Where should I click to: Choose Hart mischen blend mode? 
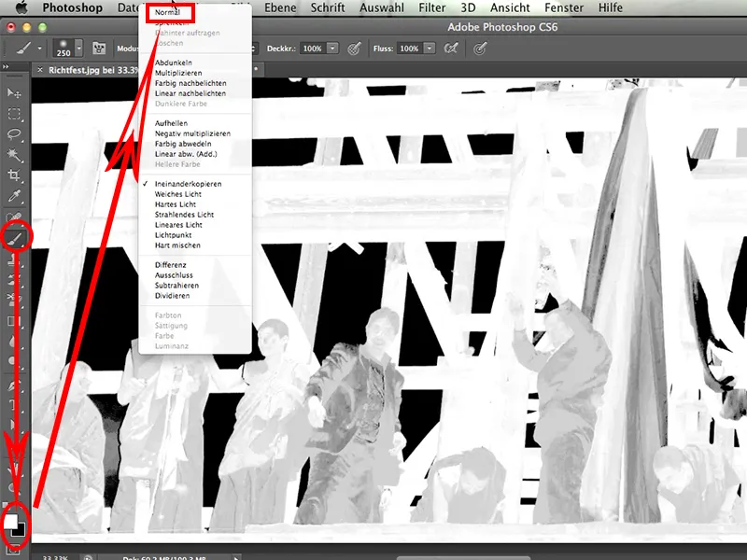click(177, 245)
